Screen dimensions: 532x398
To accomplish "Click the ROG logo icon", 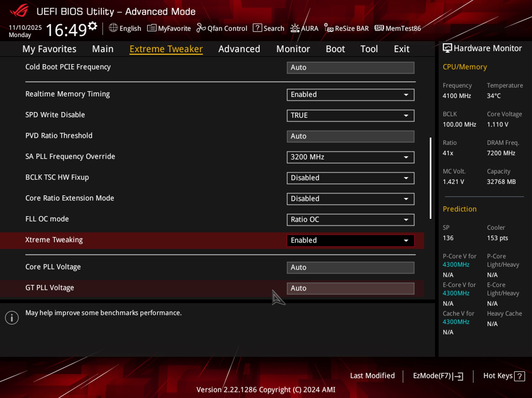I will coord(19,11).
